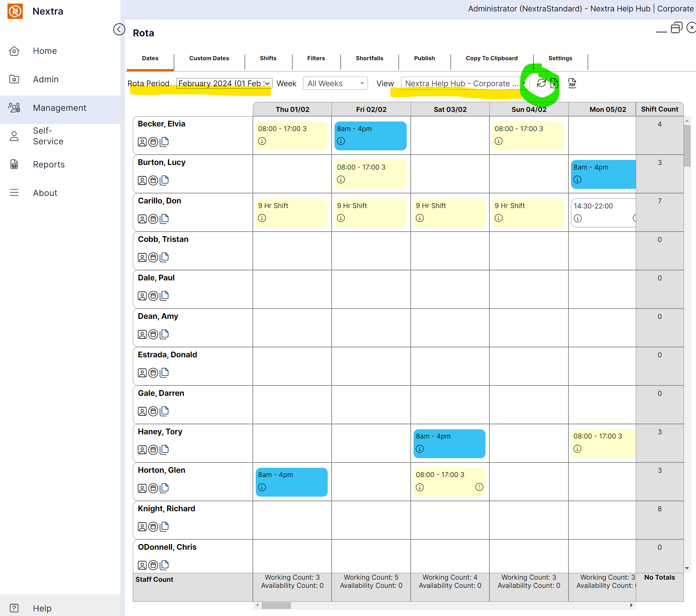This screenshot has width=696, height=616.
Task: Switch to the Shortfalls tab
Action: tap(369, 58)
